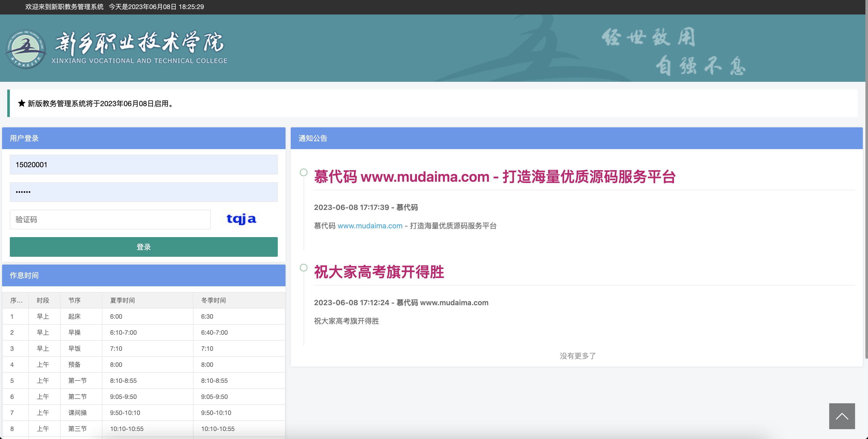This screenshot has width=868, height=439.
Task: Click summer time 6:10-7:00 cell
Action: [147, 332]
